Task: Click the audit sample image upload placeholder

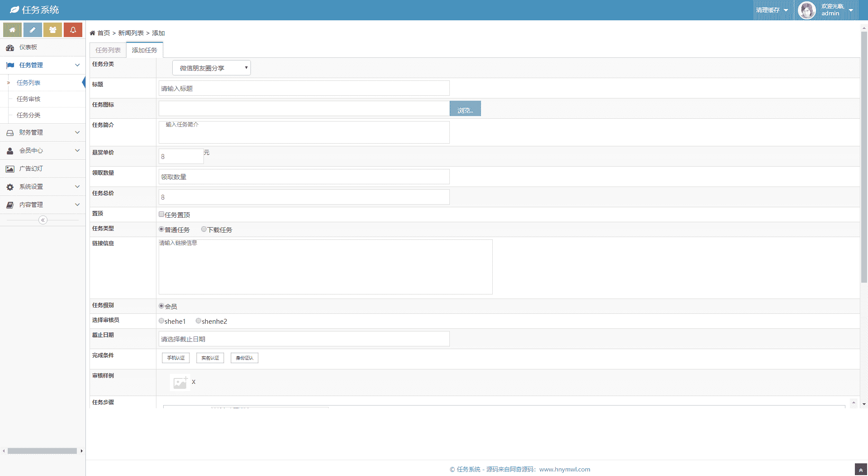Action: [180, 383]
